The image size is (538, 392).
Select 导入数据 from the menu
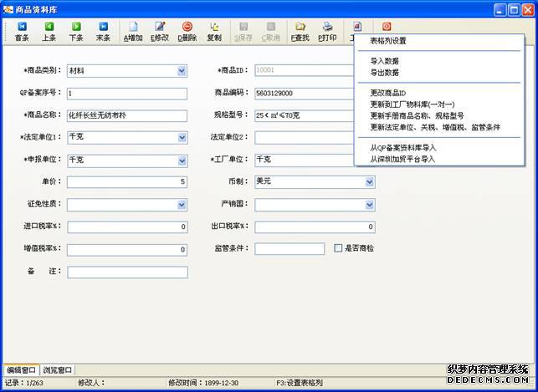point(384,61)
